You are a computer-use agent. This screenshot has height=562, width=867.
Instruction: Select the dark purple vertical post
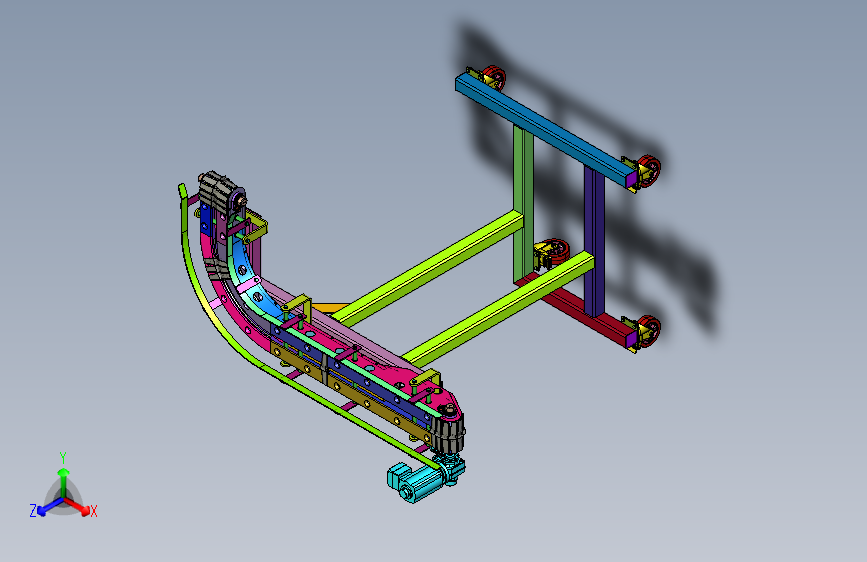tap(594, 242)
